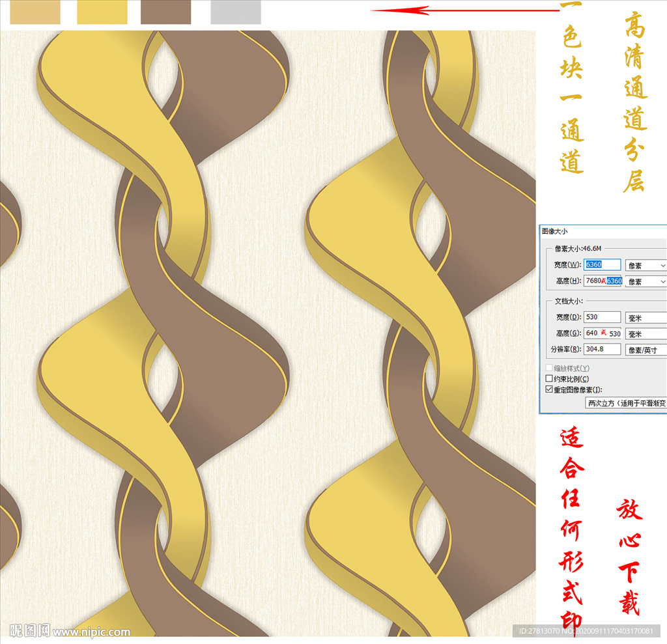Open the document width unit dropdown 毫米
This screenshot has width=667, height=644.
pyautogui.click(x=646, y=318)
